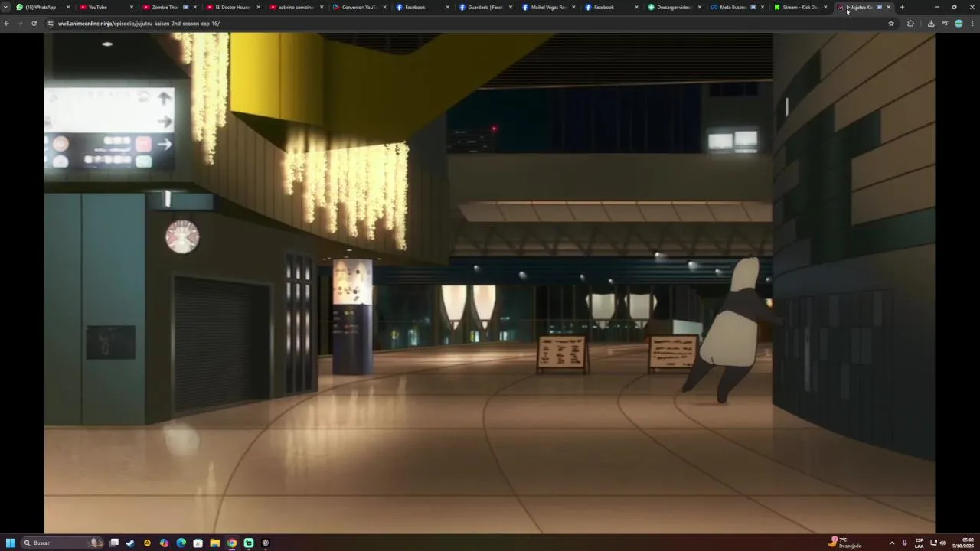Bookmark this page with the star
This screenshot has height=551, width=980.
coord(891,24)
